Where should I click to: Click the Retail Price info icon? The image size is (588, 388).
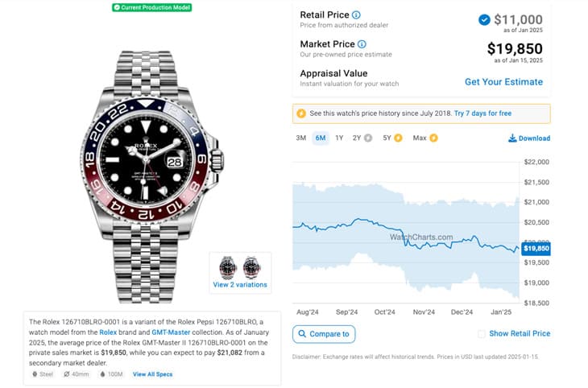[357, 15]
